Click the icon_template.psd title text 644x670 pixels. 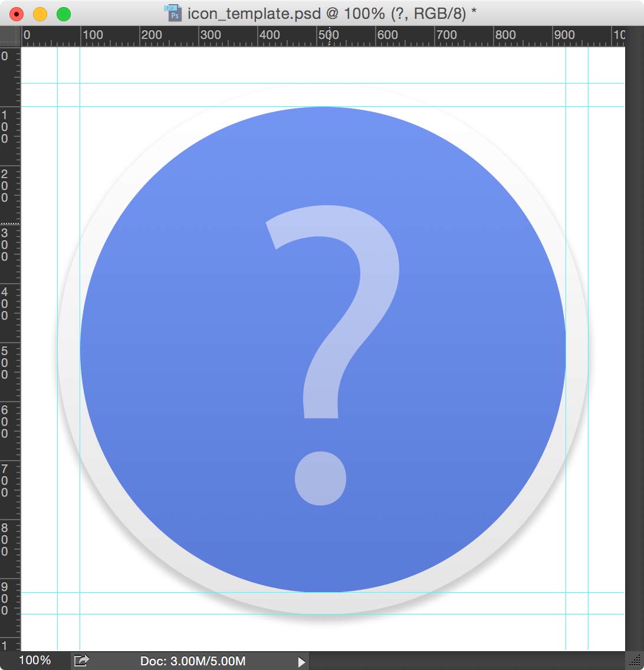click(254, 14)
